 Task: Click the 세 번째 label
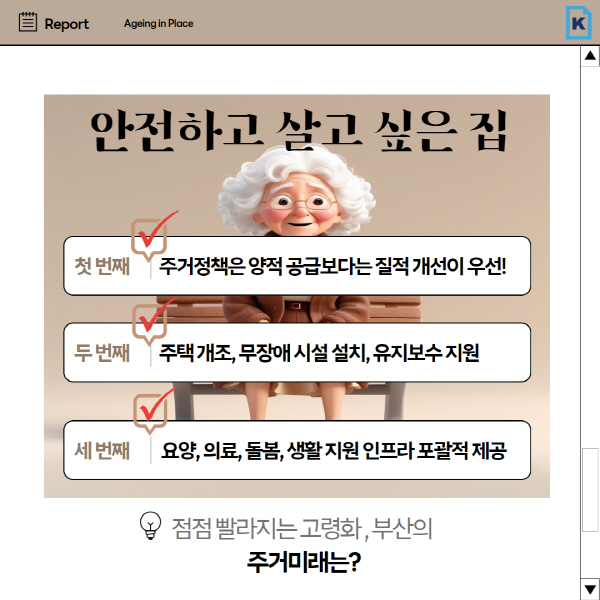[102, 450]
